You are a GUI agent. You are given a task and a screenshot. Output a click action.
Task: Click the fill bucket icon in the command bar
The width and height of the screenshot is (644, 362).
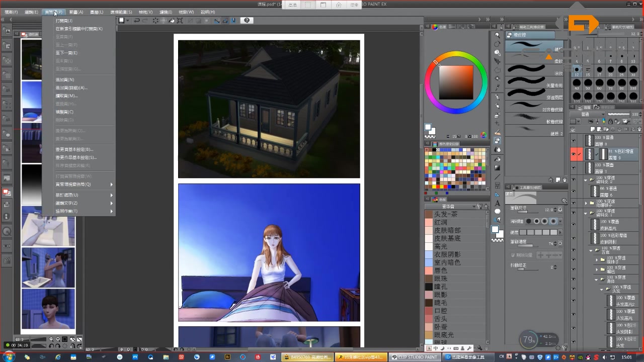click(x=172, y=21)
